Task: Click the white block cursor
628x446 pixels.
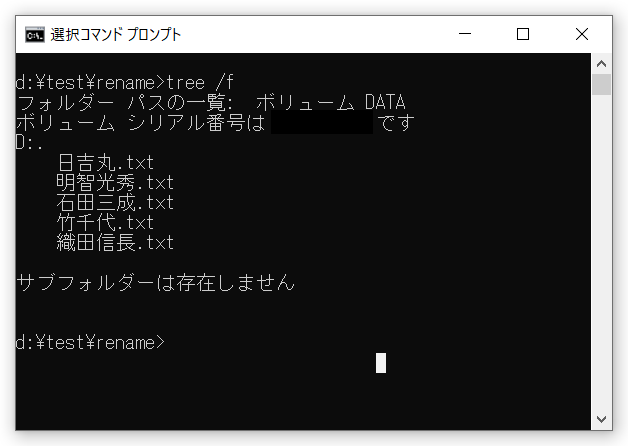Action: coord(381,363)
